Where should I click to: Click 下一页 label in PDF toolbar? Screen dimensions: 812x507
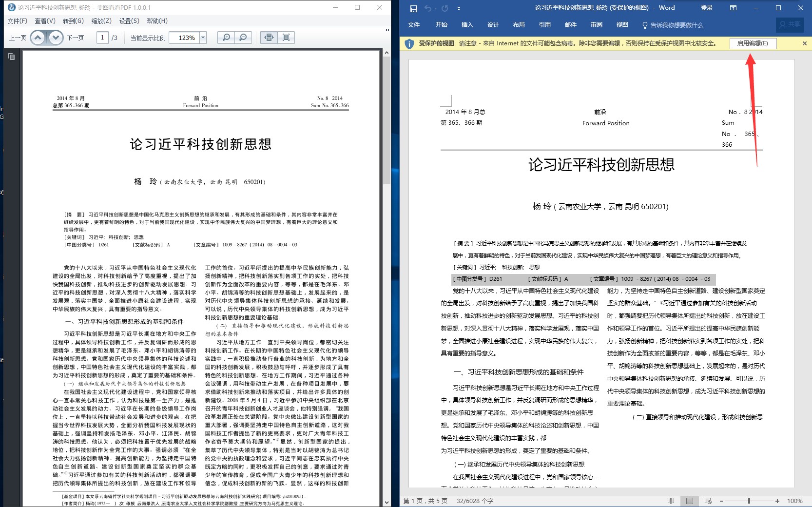pyautogui.click(x=75, y=38)
